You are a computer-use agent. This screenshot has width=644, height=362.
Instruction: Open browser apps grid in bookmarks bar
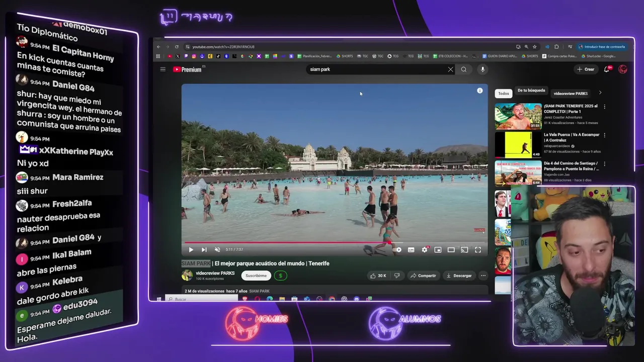pyautogui.click(x=158, y=56)
